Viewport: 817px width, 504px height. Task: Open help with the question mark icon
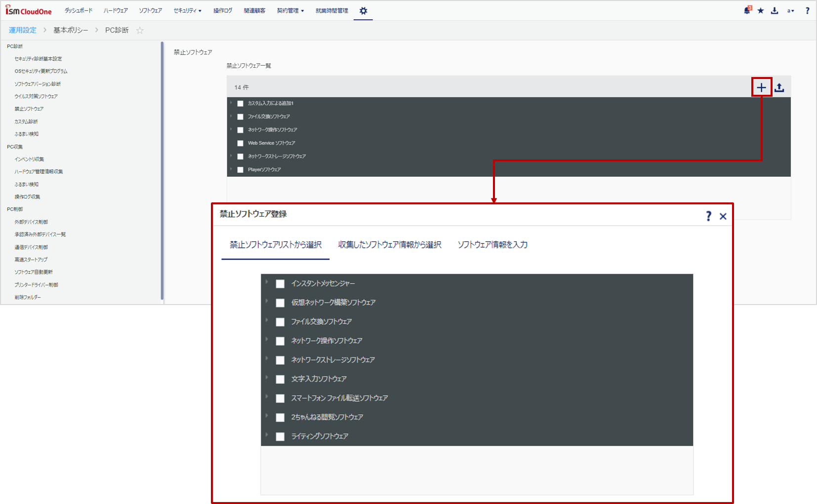[807, 10]
